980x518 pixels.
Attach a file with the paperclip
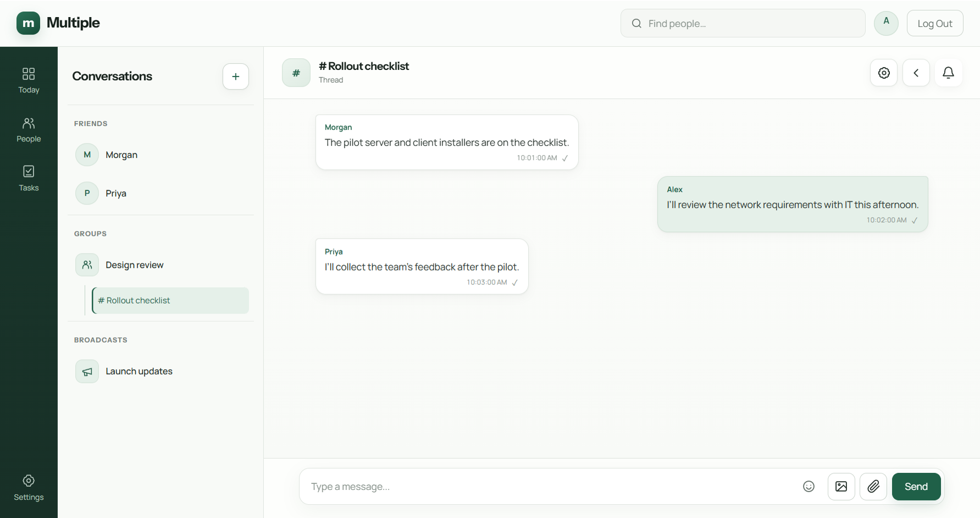pos(873,486)
